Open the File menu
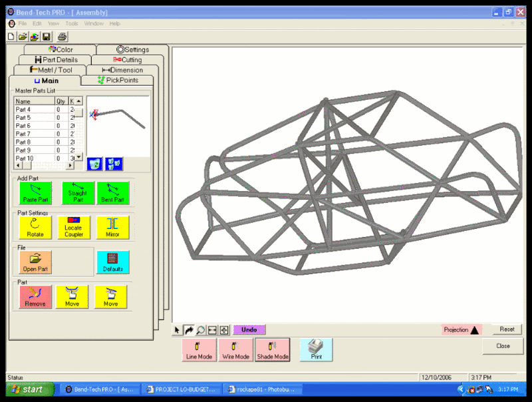Viewport: 532px width, 402px height. (23, 23)
